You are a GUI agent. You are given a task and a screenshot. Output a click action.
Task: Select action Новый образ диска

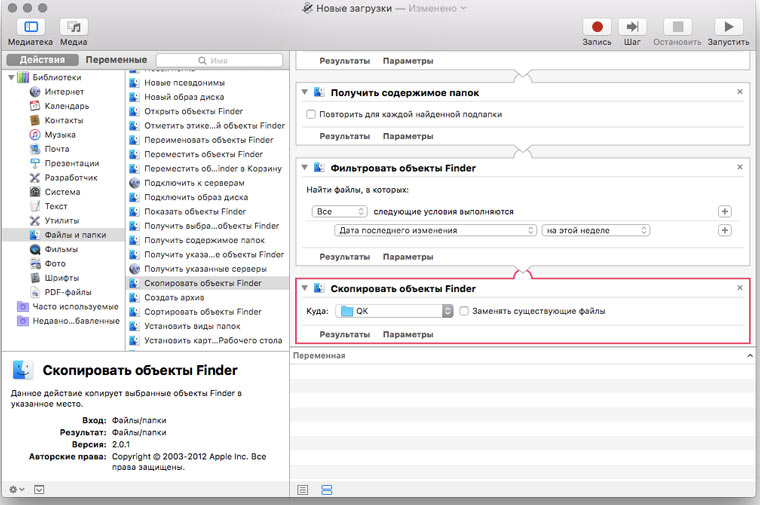(x=184, y=96)
